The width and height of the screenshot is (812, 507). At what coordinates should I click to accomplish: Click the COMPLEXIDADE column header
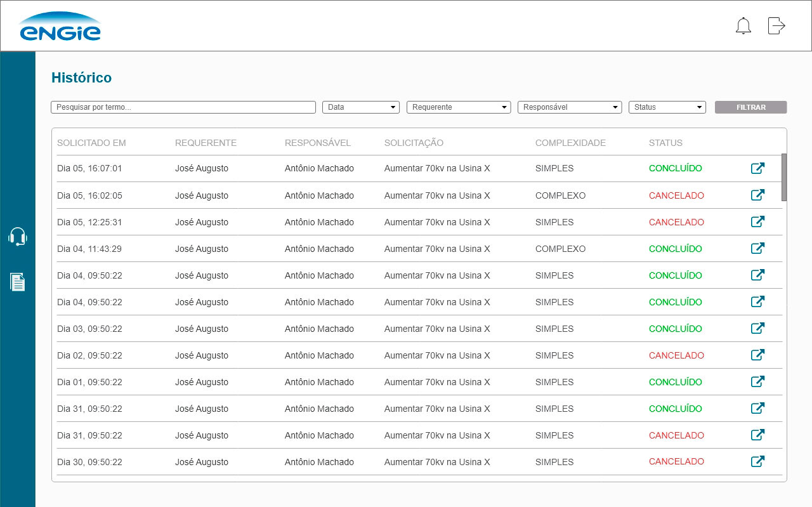(570, 143)
